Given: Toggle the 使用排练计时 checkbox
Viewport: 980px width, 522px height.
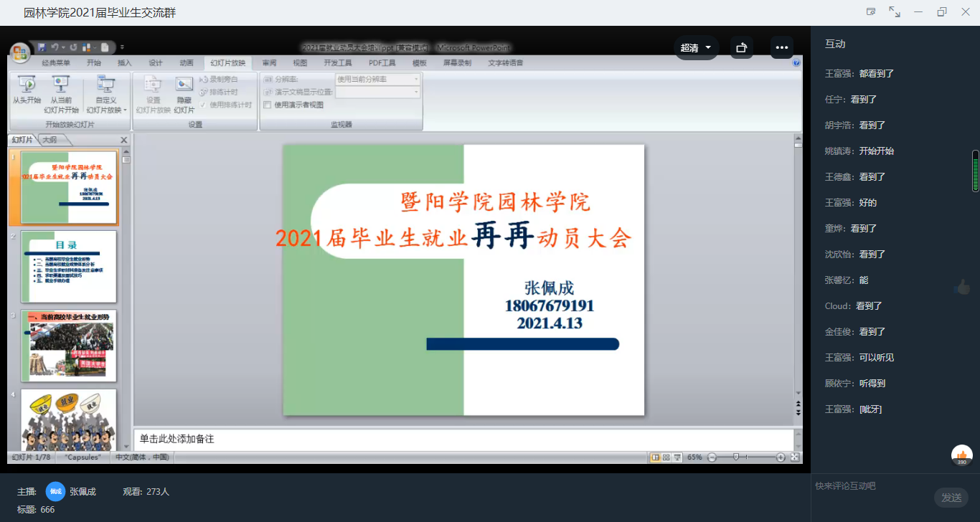Looking at the screenshot, I should [203, 105].
